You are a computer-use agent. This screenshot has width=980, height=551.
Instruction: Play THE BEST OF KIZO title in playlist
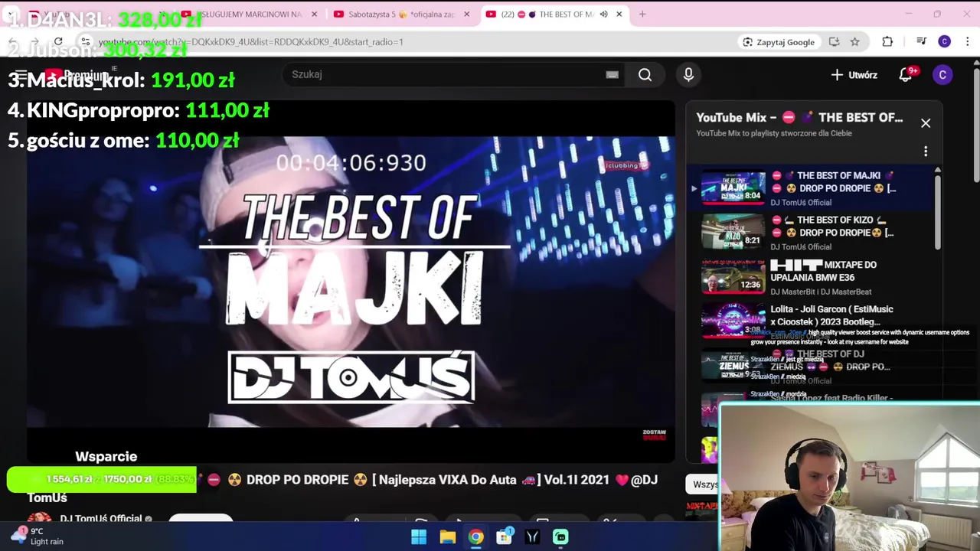(x=833, y=227)
